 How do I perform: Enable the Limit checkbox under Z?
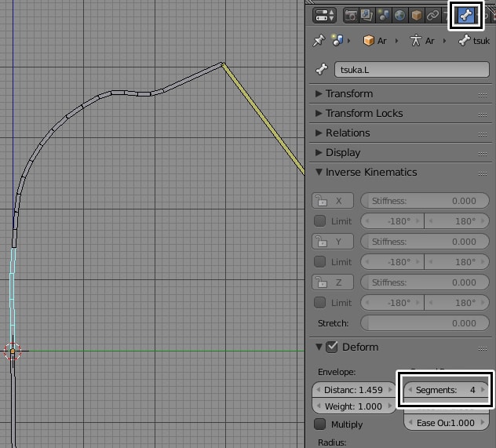click(x=319, y=303)
